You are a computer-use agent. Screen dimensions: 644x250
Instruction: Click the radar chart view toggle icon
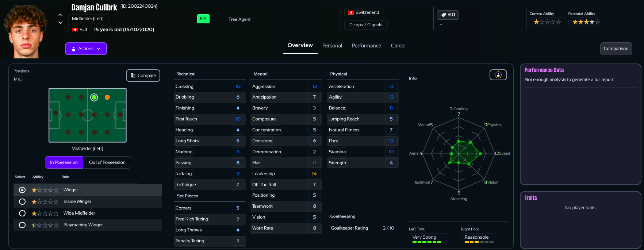[x=498, y=75]
